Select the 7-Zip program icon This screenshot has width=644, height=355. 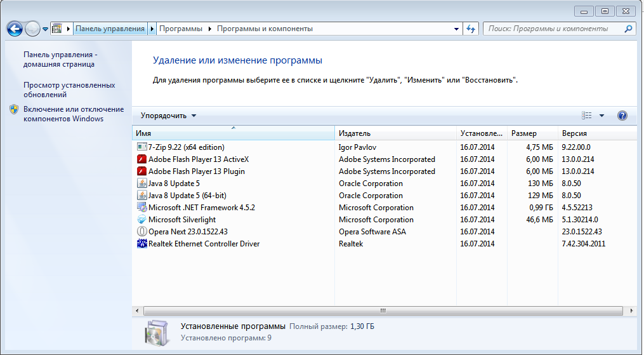141,147
